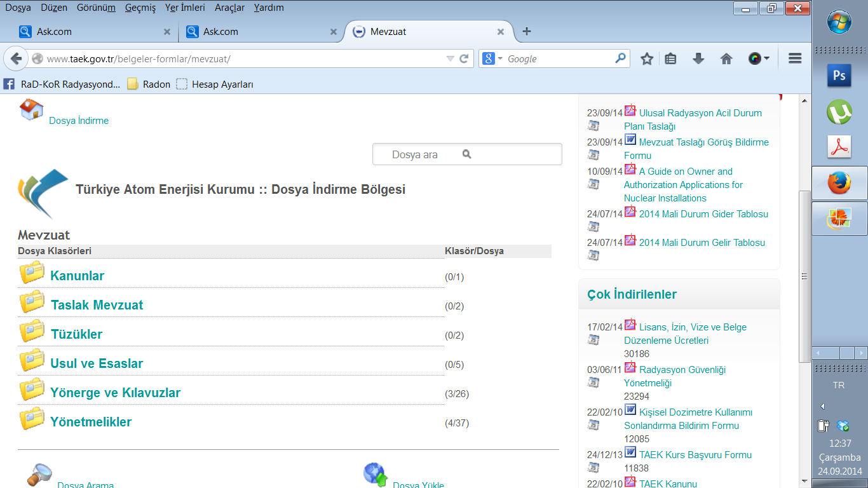Open the Downloads arrow icon
This screenshot has width=868, height=488.
698,58
